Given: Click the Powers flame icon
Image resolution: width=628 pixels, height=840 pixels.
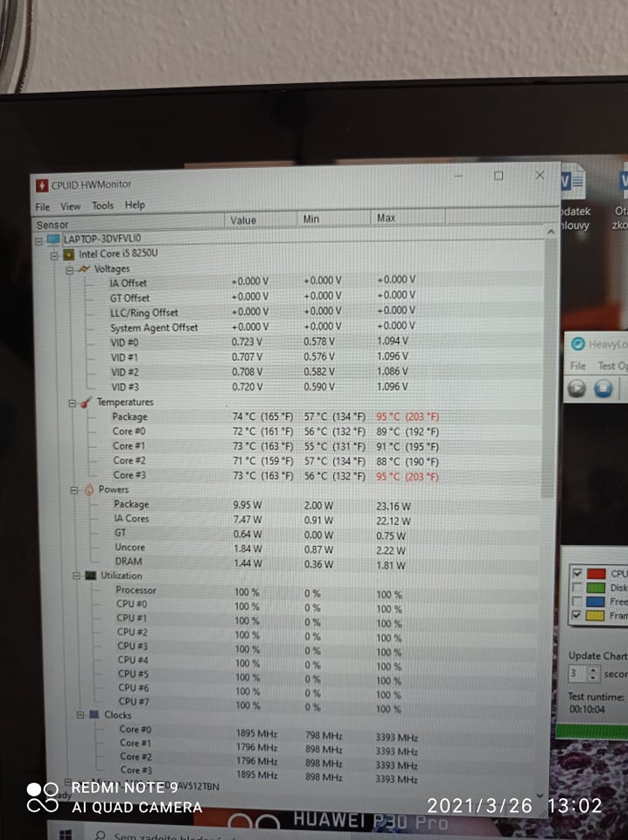Looking at the screenshot, I should pos(88,490).
